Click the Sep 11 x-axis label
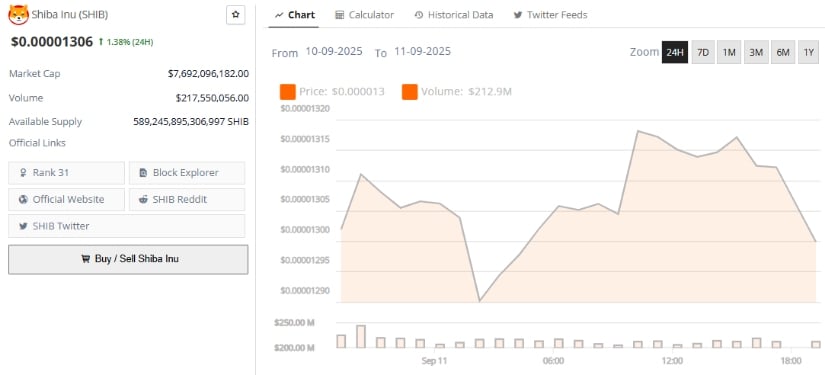Viewport: 825px width, 375px height. (x=435, y=361)
